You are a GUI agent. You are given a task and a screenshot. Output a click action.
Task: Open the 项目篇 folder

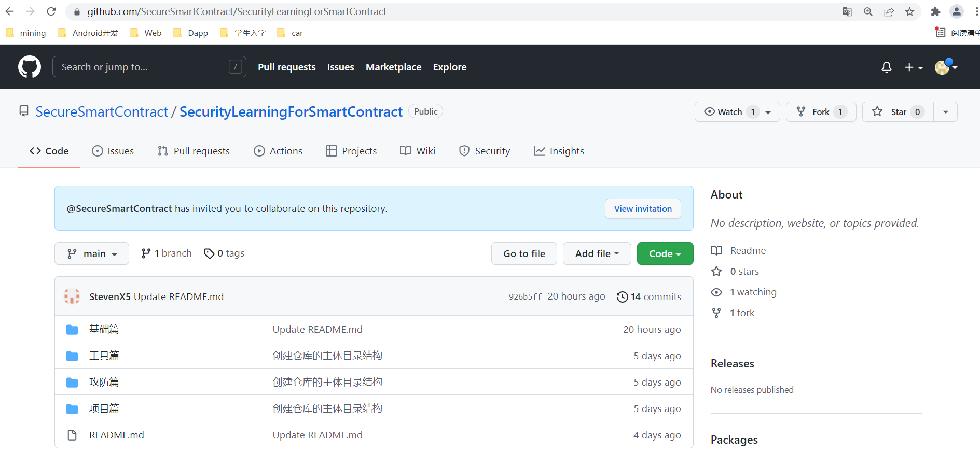104,408
